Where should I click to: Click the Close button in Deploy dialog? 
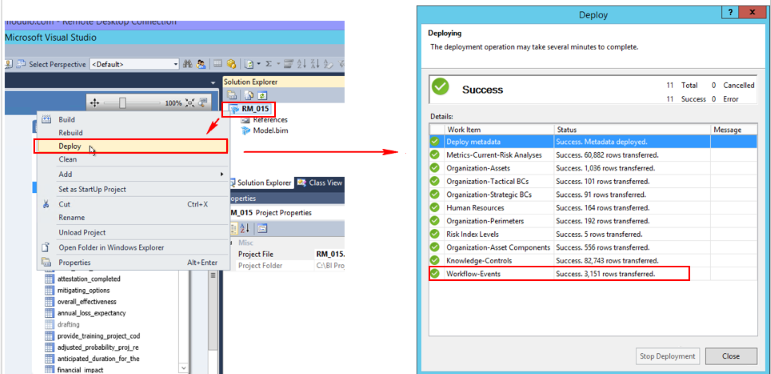coord(731,356)
